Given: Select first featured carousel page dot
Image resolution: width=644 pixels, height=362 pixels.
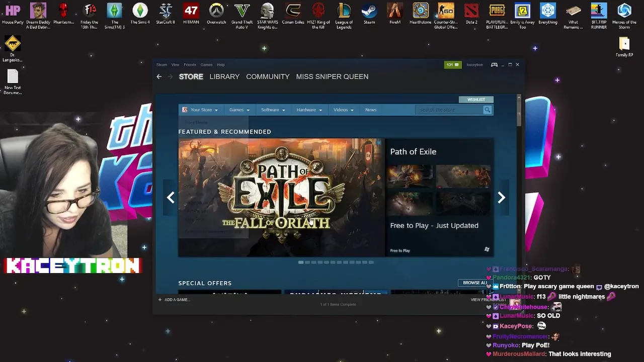Looking at the screenshot, I should tap(301, 262).
